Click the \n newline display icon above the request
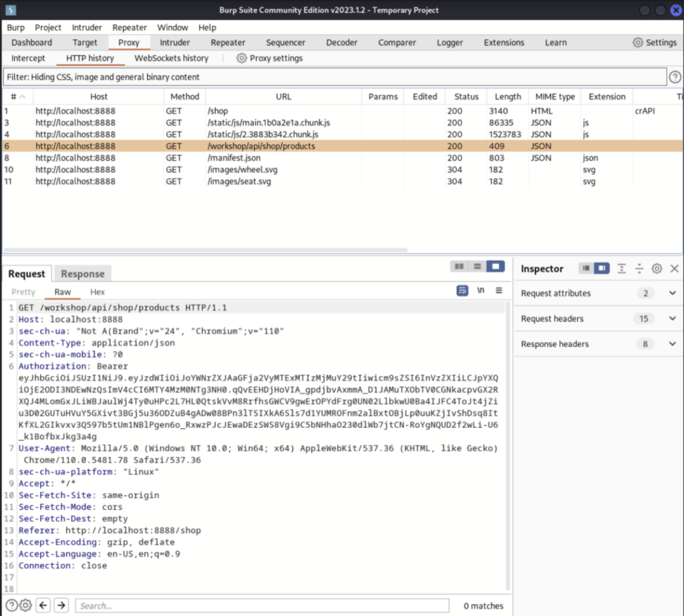 [480, 291]
